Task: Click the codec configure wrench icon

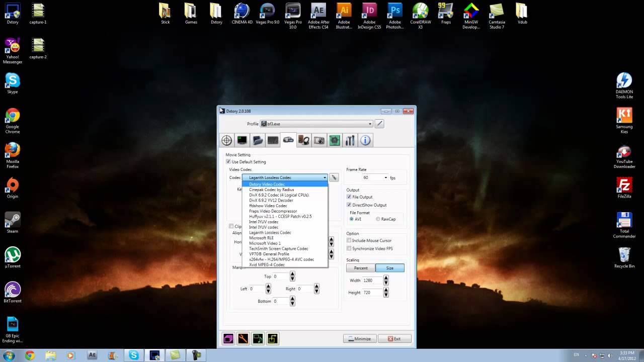Action: point(334,177)
